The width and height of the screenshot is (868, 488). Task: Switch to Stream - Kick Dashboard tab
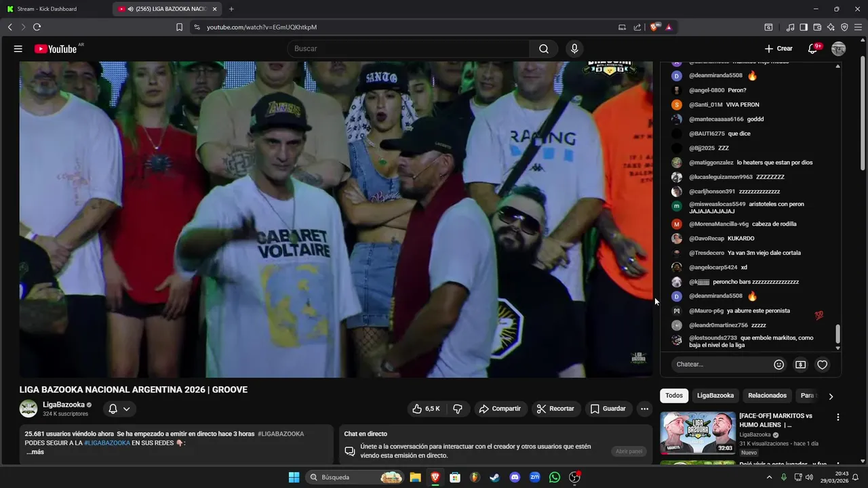56,9
